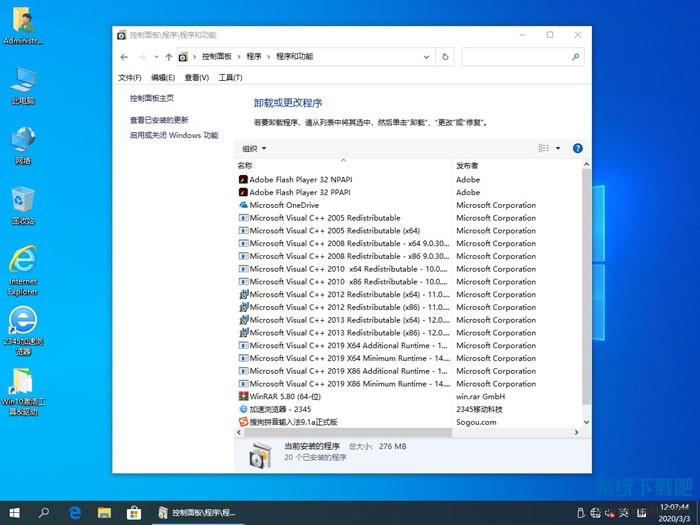Viewport: 700px width, 525px height.
Task: Select Adobe Flash Player 32 NPAPI entry
Action: click(x=300, y=180)
